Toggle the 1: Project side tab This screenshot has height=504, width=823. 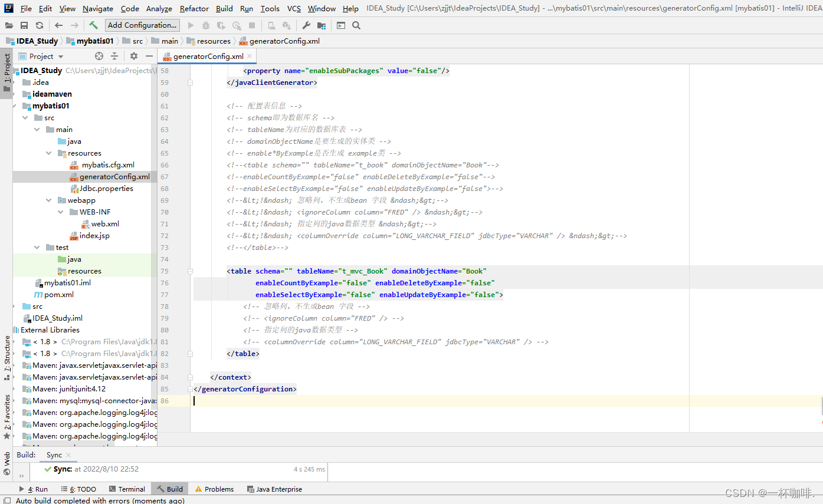coord(6,74)
